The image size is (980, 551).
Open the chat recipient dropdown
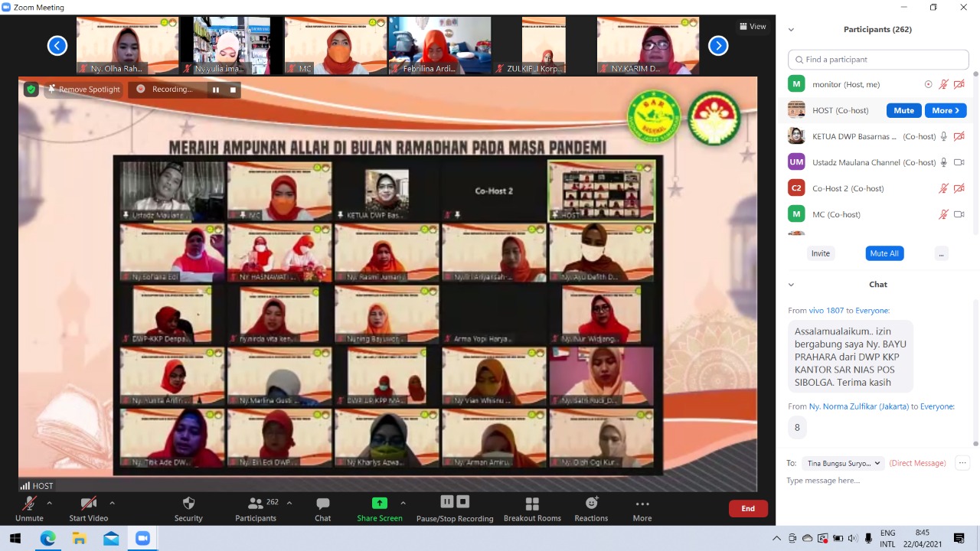[843, 463]
